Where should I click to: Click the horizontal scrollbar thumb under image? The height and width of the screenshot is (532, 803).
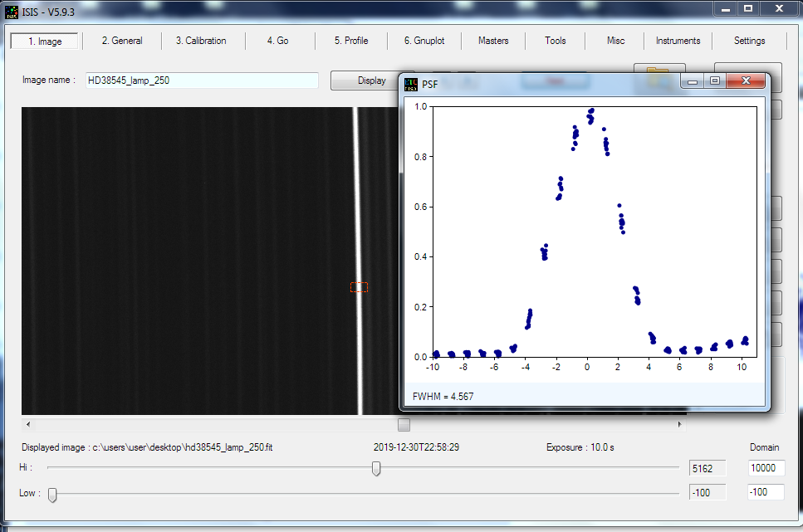(x=404, y=424)
